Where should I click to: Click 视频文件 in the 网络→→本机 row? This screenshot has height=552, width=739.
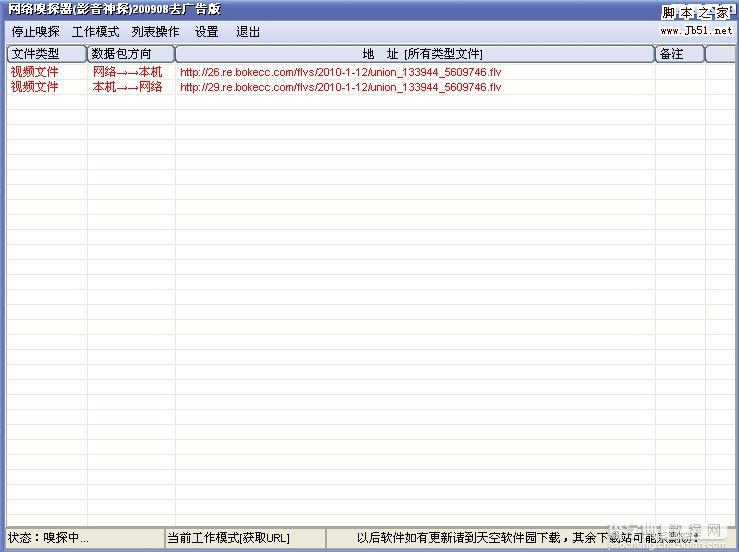(34, 72)
